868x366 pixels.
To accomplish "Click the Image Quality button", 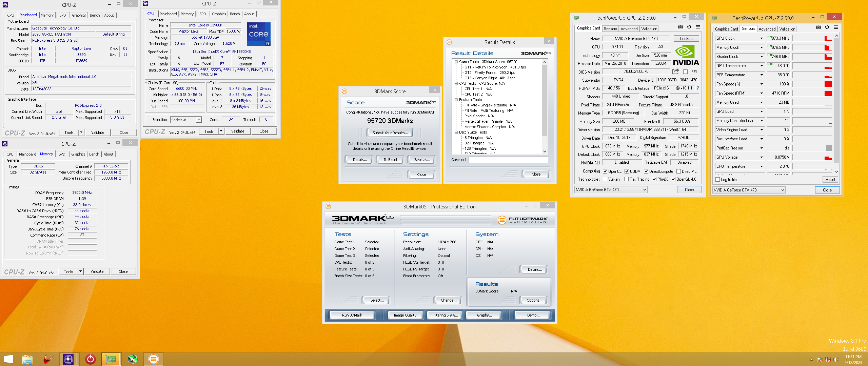I will click(x=406, y=315).
